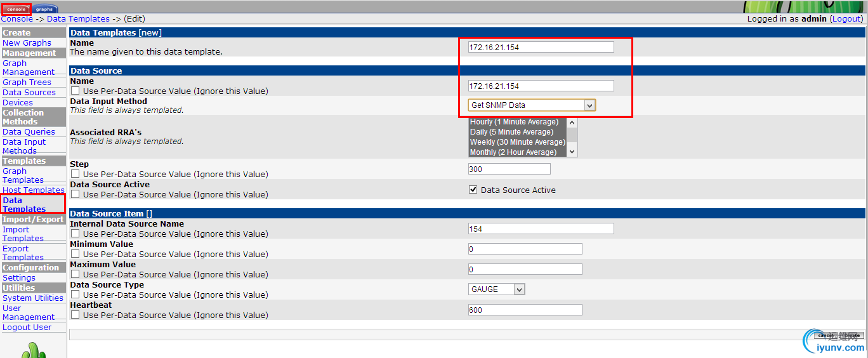
Task: Click the Maximum Value field
Action: [525, 270]
